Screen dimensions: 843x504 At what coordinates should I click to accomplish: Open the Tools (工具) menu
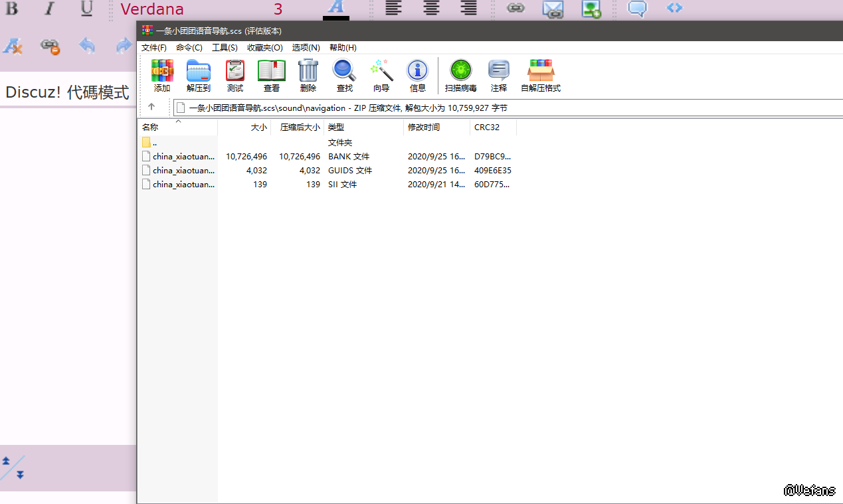(225, 48)
